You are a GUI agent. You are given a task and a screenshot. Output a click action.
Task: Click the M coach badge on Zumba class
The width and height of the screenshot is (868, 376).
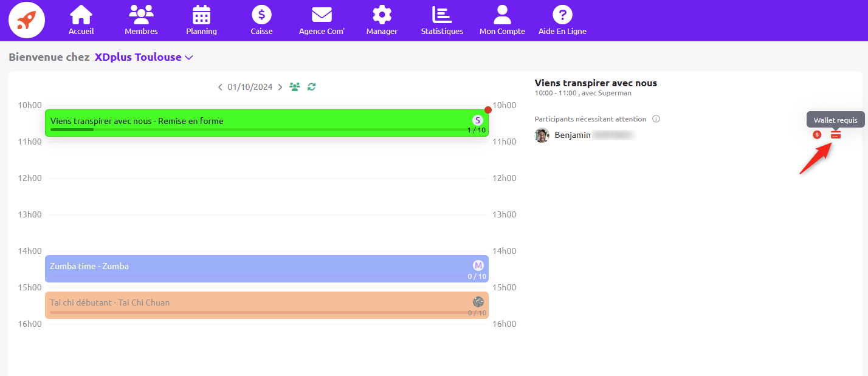(x=478, y=265)
